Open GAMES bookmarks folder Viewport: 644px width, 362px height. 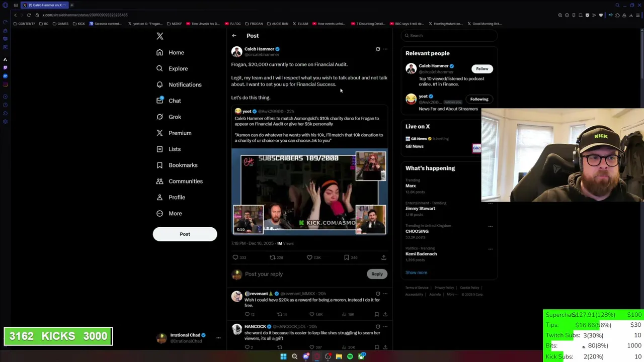coord(60,24)
